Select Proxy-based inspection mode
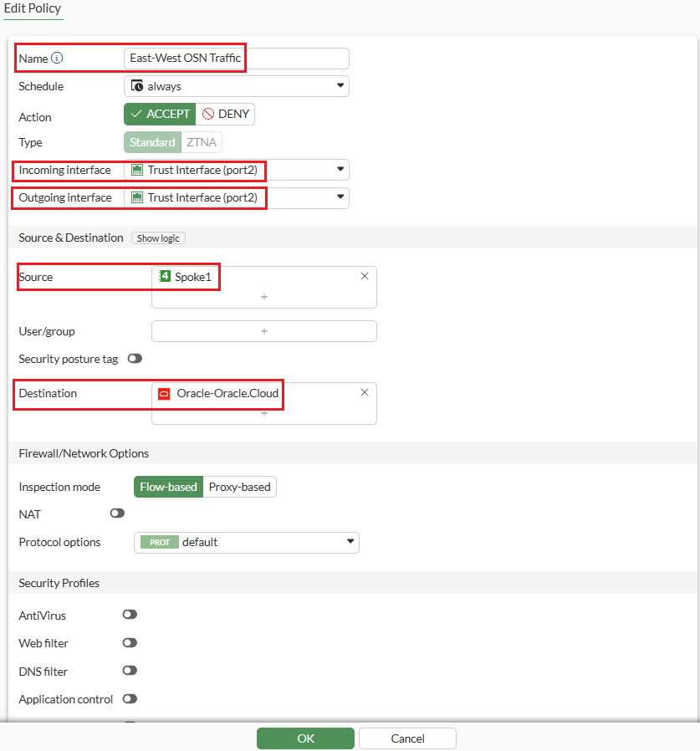 tap(239, 487)
